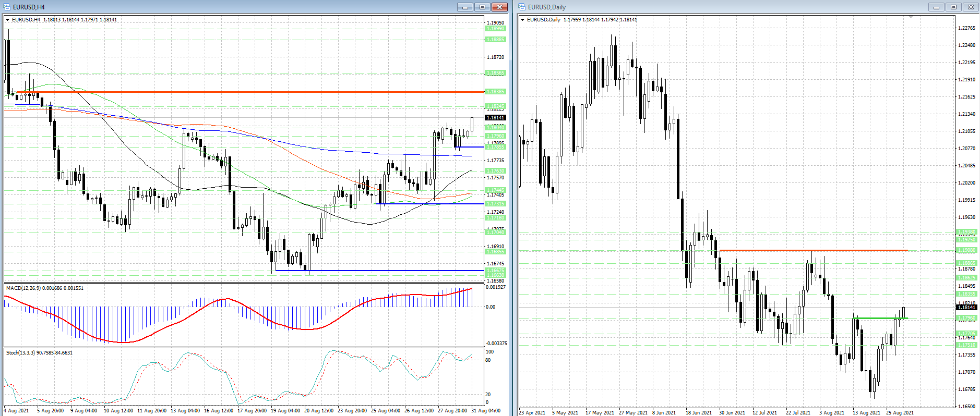Click the 1.17510 green level label in Daily
This screenshot has height=416, width=980.
[967, 345]
